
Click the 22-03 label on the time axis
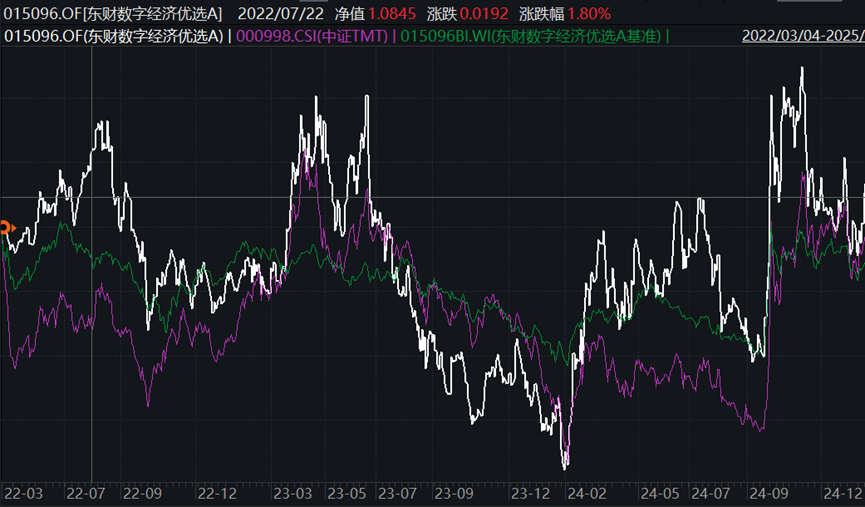coord(23,494)
